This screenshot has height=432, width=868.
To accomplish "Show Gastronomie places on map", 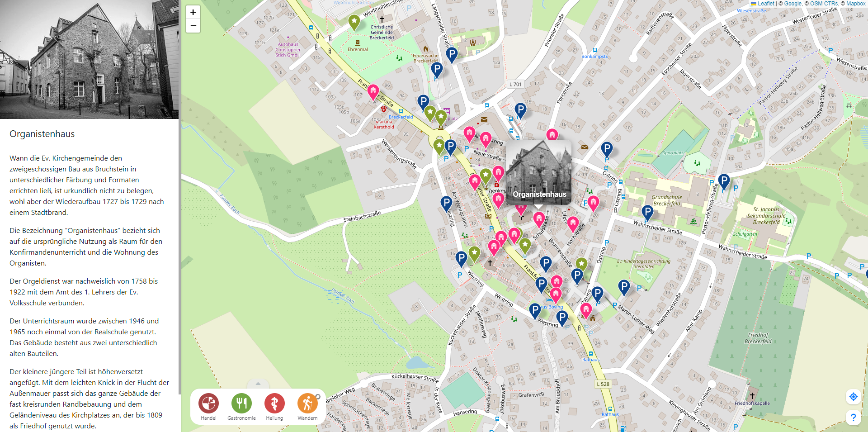I will 241,403.
